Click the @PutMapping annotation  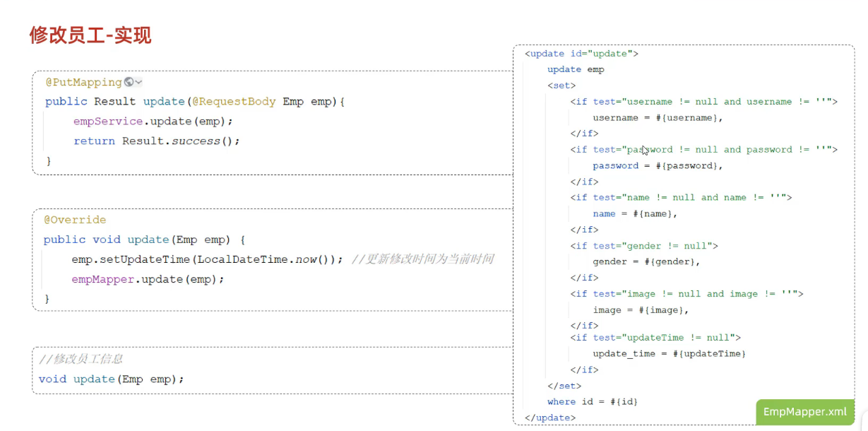pyautogui.click(x=84, y=82)
